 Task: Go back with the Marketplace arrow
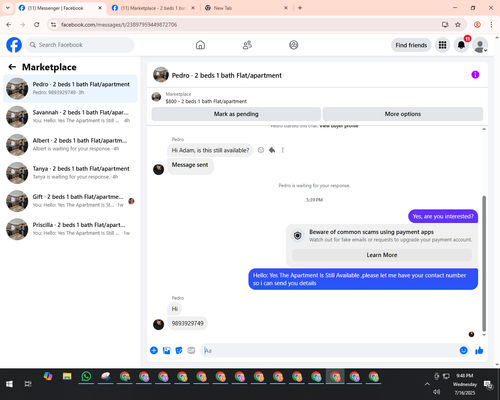(x=12, y=67)
